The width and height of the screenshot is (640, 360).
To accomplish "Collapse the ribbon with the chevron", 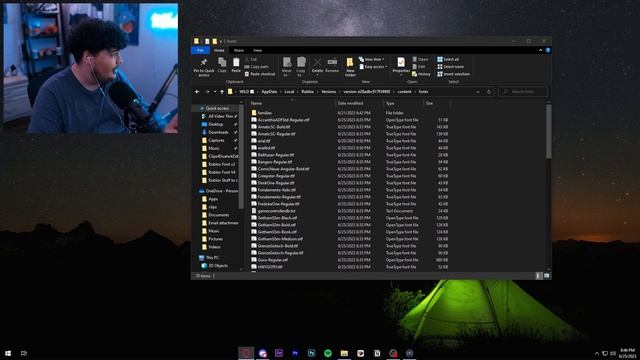I will tap(540, 50).
